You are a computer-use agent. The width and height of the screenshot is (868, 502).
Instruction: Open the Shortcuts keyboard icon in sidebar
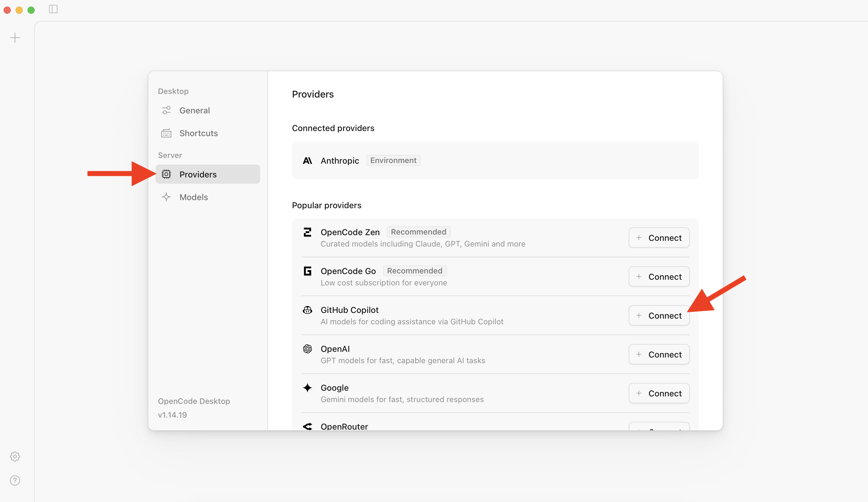coord(166,133)
